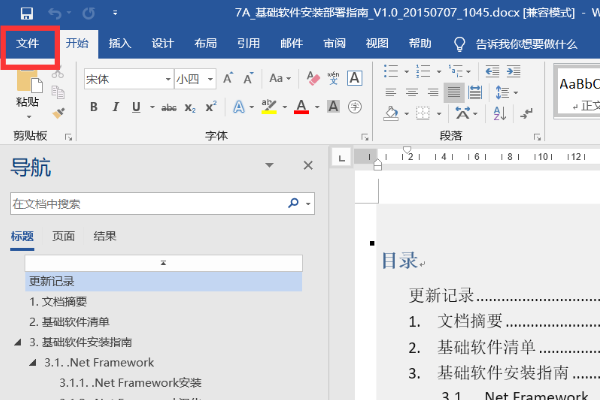The image size is (600, 400).
Task: Apply the red font color
Action: 302,106
